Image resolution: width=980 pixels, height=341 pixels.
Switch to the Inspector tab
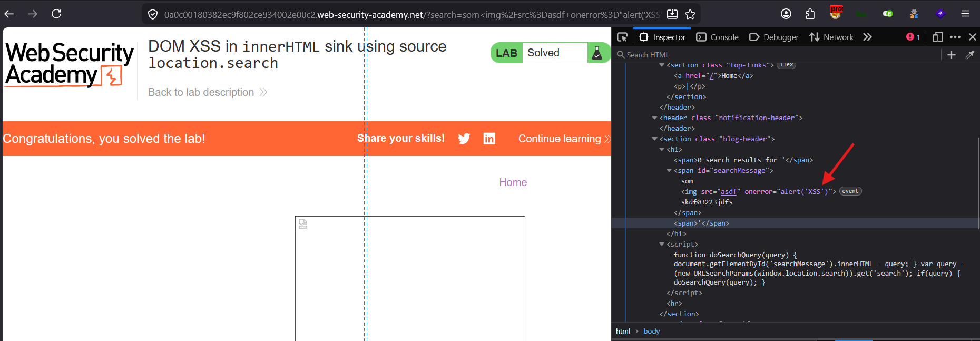[662, 37]
